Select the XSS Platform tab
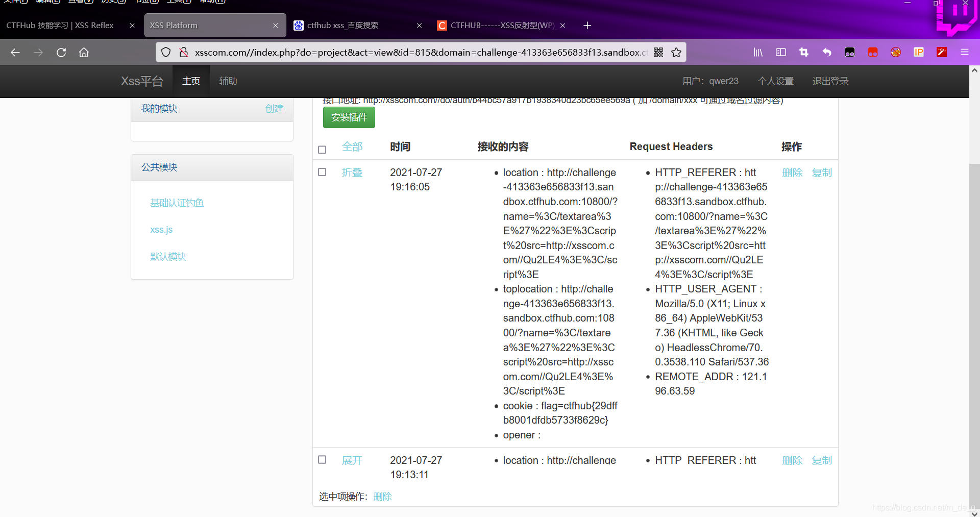This screenshot has width=980, height=517. (215, 26)
